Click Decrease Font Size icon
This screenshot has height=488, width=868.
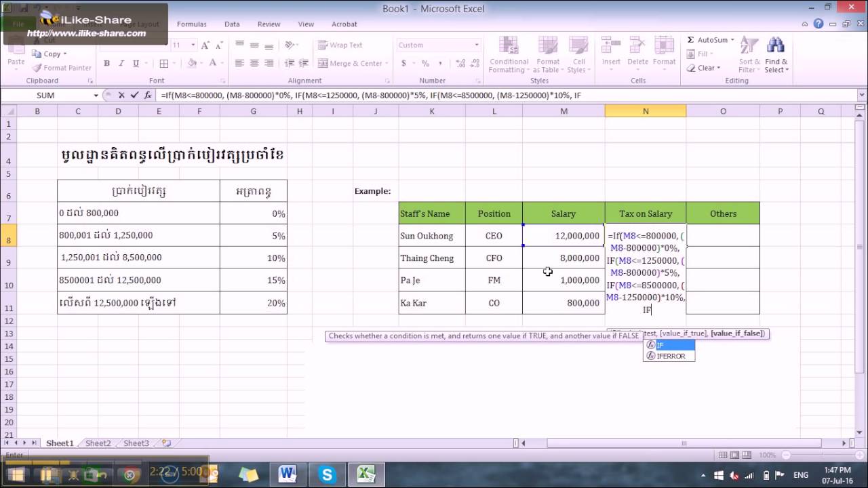(220, 45)
